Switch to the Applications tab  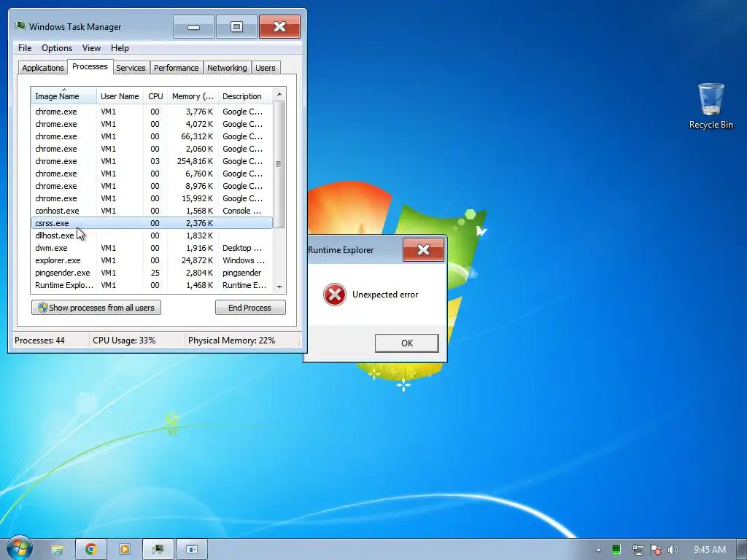[x=43, y=68]
